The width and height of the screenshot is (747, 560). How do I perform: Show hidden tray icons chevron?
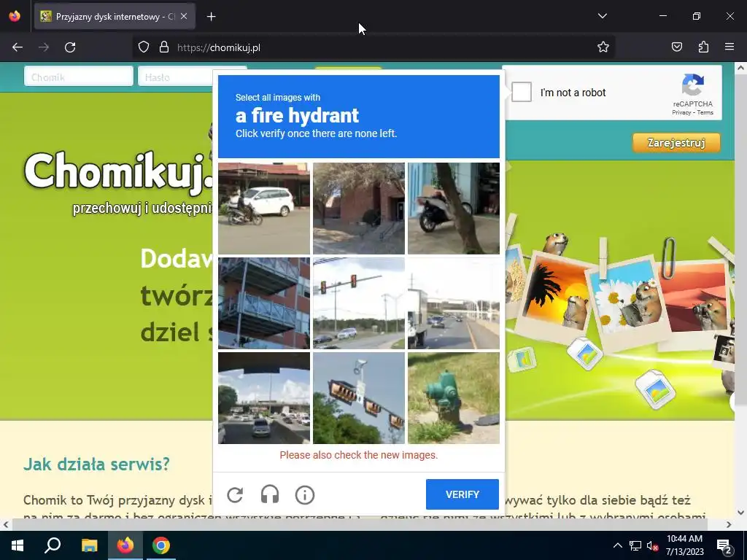coord(617,545)
